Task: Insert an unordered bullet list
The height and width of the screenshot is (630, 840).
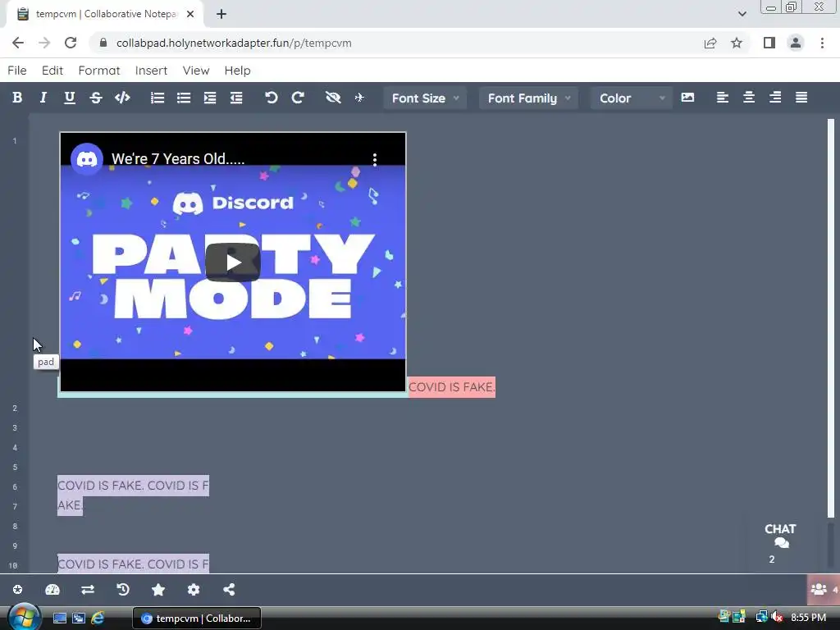Action: coord(184,98)
